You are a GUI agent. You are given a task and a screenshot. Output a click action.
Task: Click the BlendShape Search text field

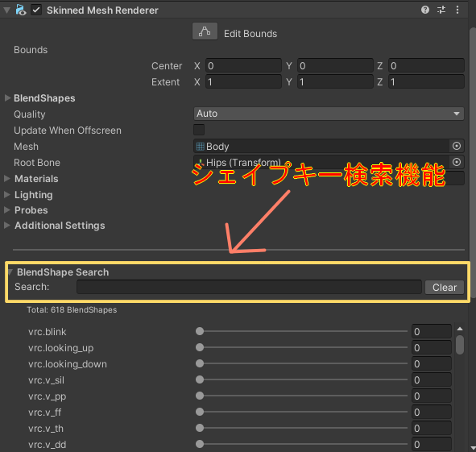click(x=249, y=287)
